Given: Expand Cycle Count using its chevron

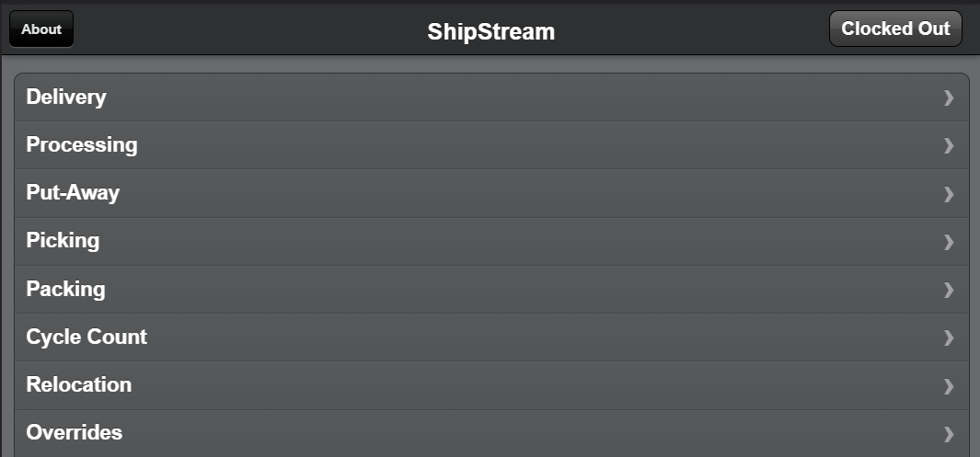Looking at the screenshot, I should pyautogui.click(x=949, y=337).
